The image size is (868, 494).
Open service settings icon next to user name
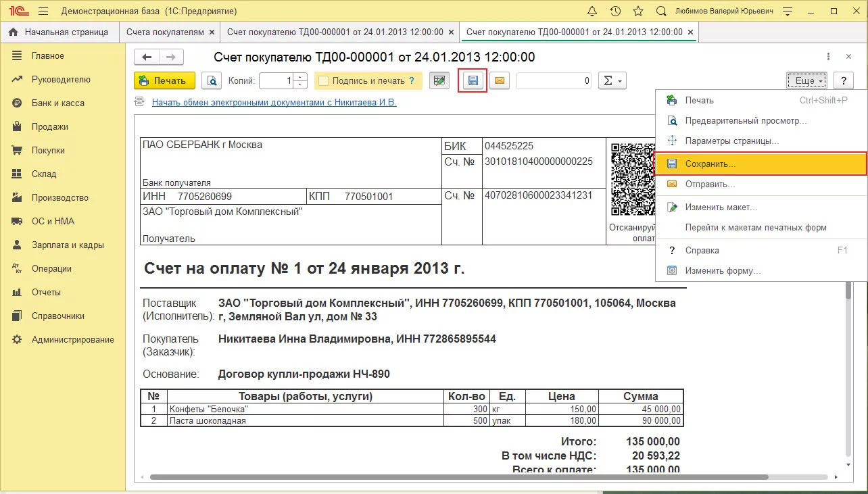(x=788, y=11)
